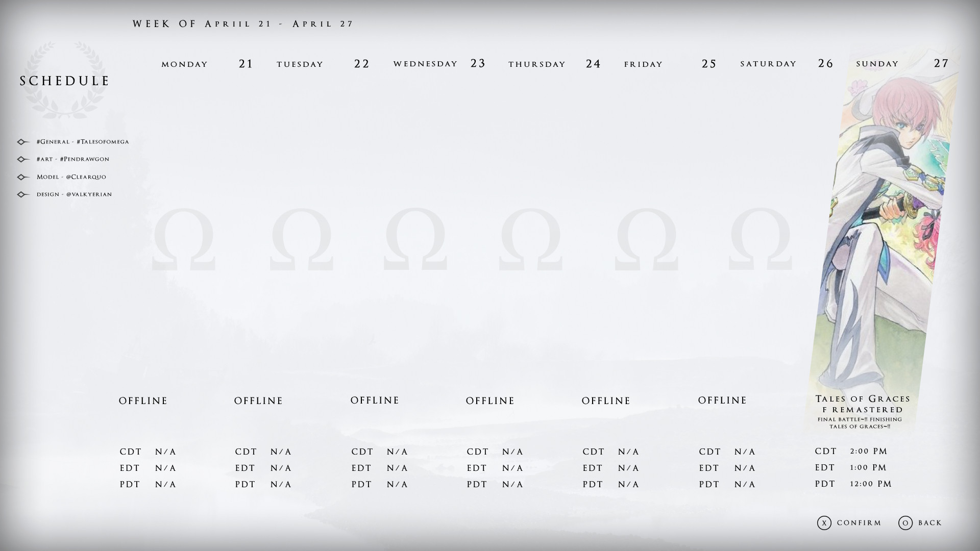Screen dimensions: 980x551
Task: Select the Monday 21 column header
Action: click(207, 64)
